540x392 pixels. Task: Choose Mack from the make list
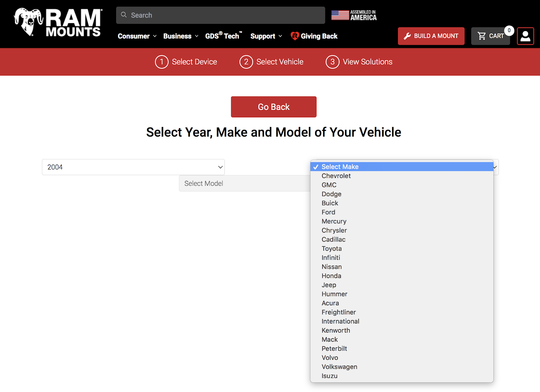pos(402,340)
